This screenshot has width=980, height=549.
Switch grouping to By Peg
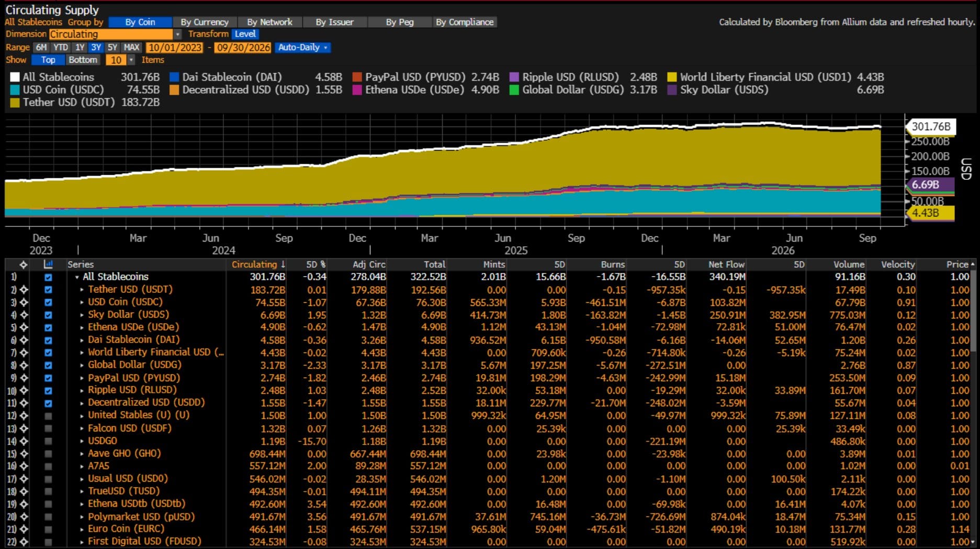point(400,22)
